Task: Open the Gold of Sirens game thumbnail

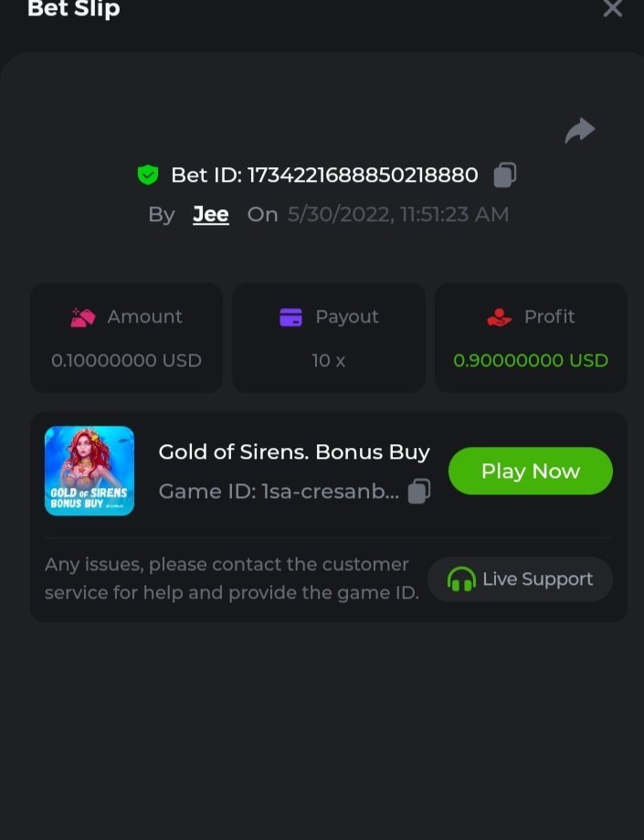Action: [90, 471]
